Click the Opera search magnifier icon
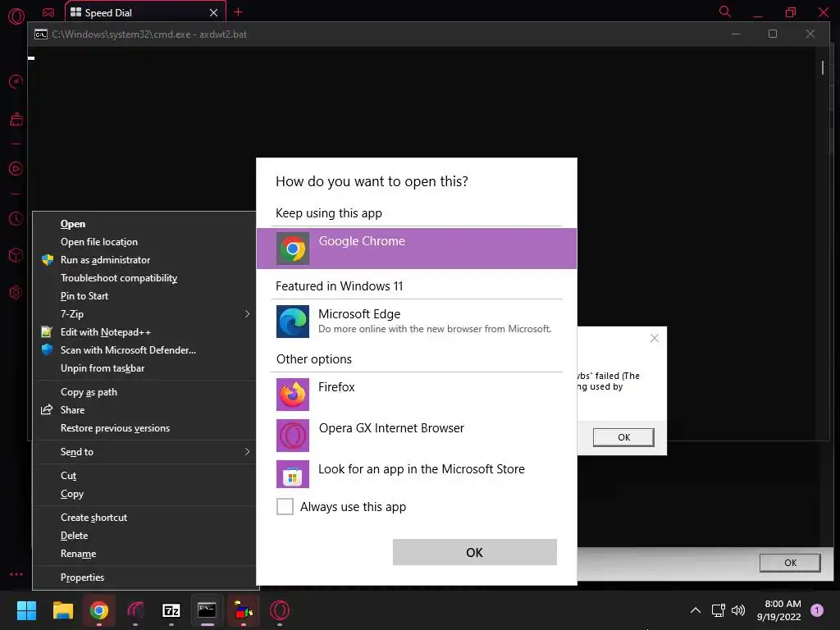The height and width of the screenshot is (630, 840). pos(724,11)
